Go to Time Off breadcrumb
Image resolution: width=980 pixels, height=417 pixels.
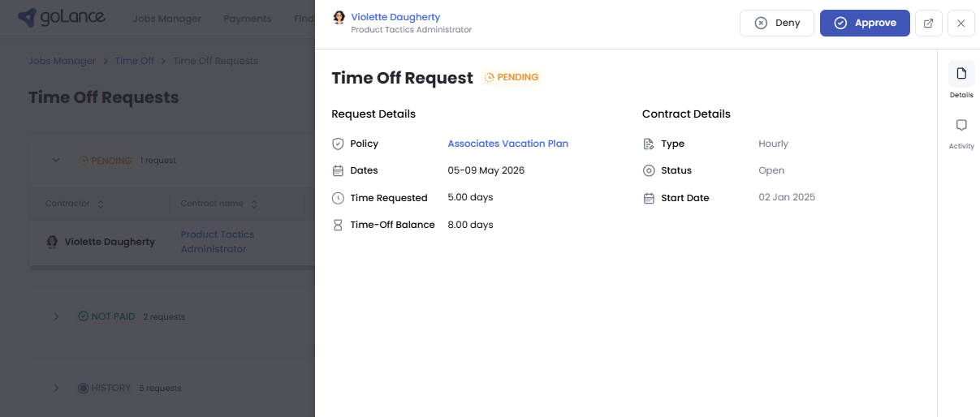[x=134, y=61]
